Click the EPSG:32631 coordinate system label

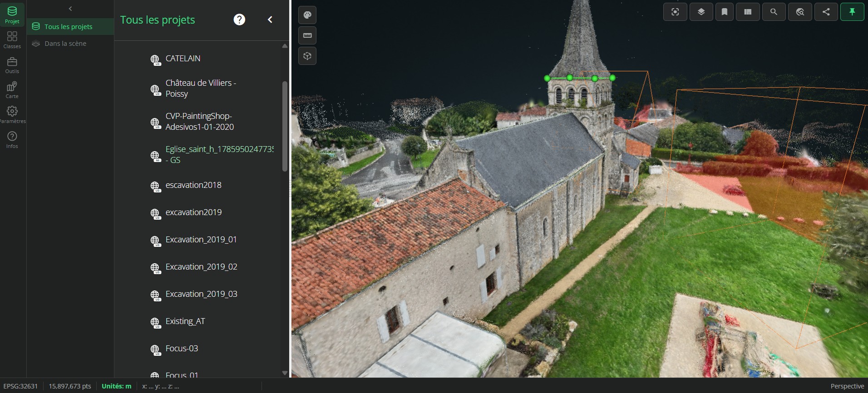coord(20,386)
